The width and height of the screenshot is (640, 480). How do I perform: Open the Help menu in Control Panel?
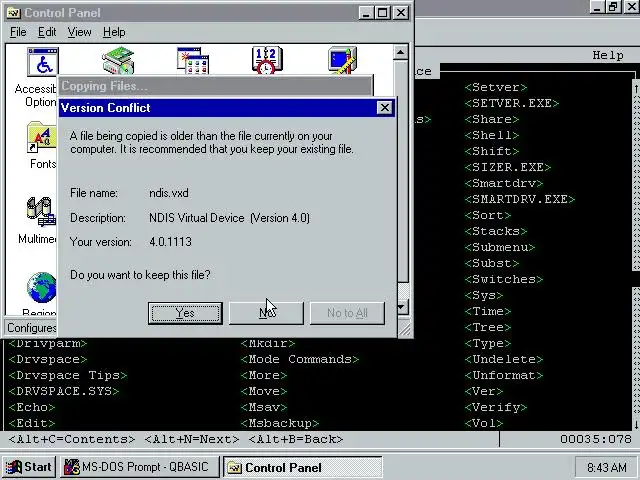(114, 32)
